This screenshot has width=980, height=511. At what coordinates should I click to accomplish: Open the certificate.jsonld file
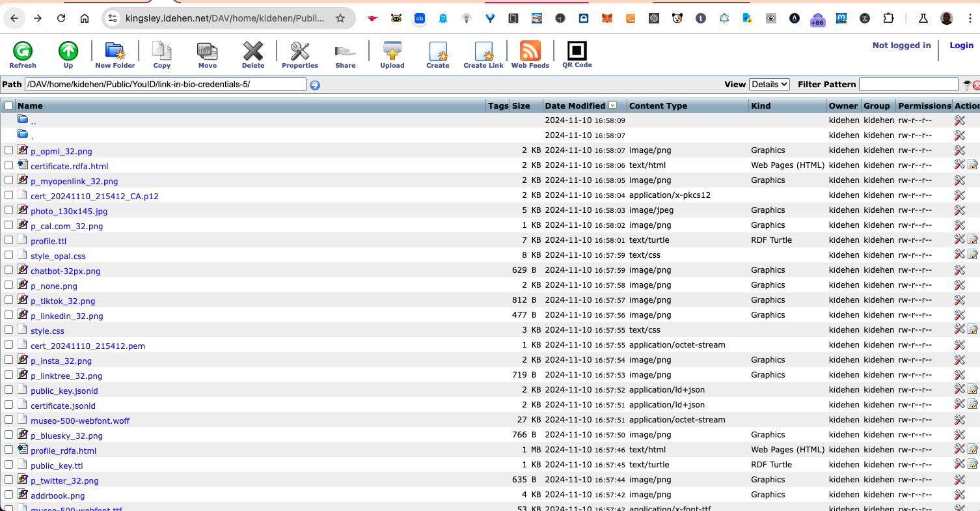coord(63,406)
